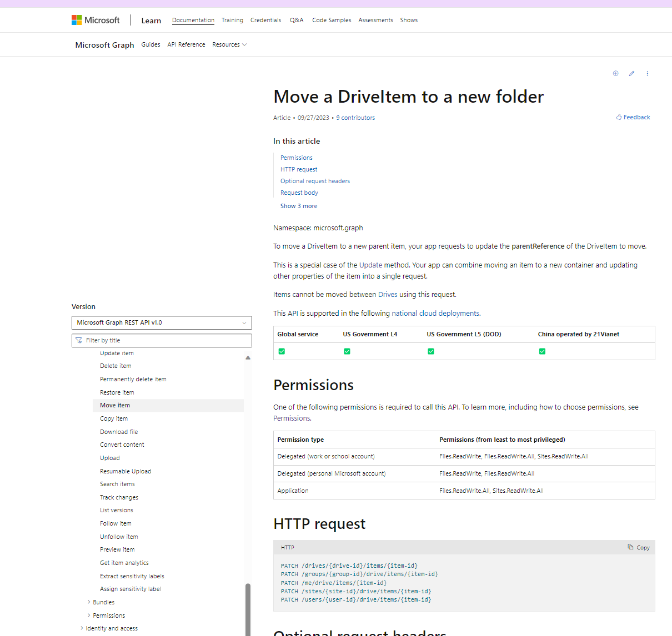Viewport: 672px width, 636px height.
Task: Click the Add to collection plus icon
Action: [615, 73]
